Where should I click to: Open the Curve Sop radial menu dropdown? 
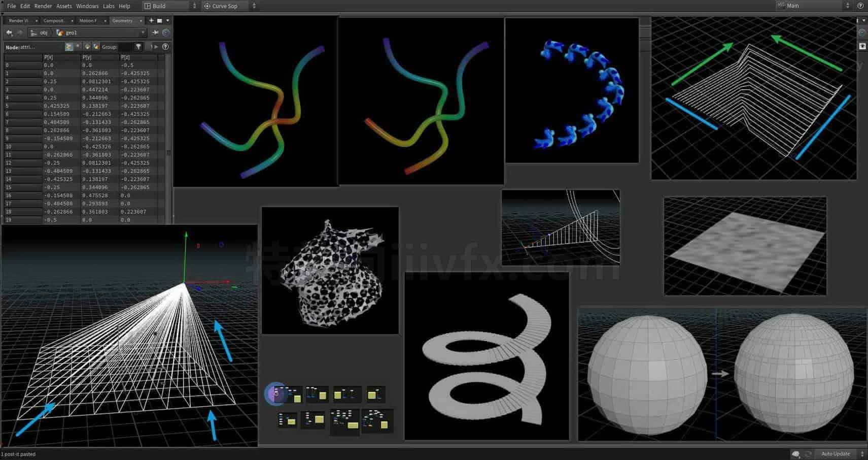point(230,6)
